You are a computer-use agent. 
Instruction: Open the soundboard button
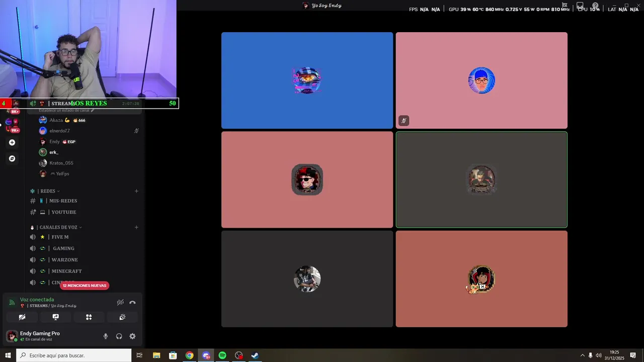point(122,317)
